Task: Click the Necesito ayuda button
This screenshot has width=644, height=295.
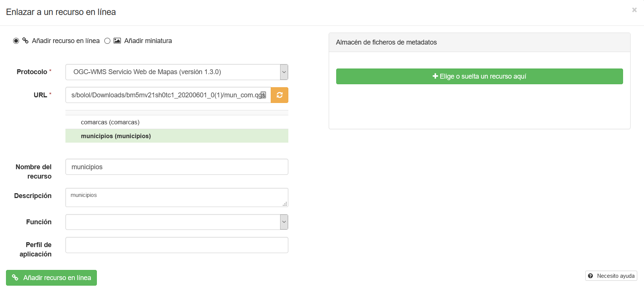Action: (x=611, y=276)
